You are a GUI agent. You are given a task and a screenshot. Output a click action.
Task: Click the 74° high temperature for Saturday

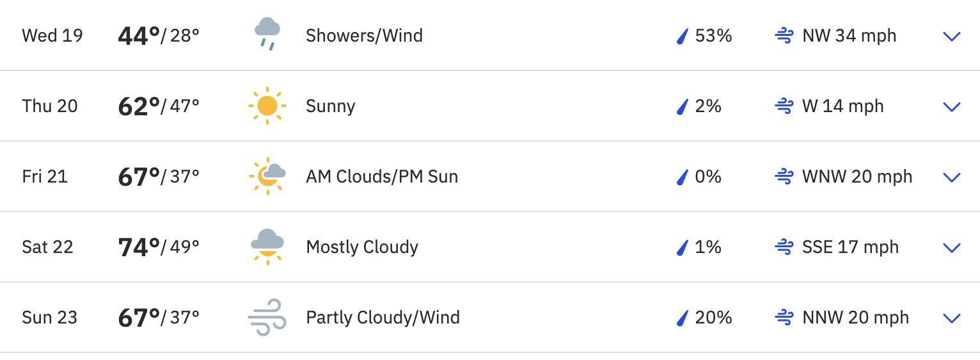pos(139,247)
